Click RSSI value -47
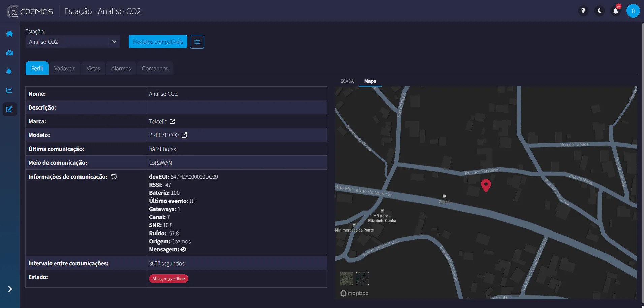 coord(167,185)
